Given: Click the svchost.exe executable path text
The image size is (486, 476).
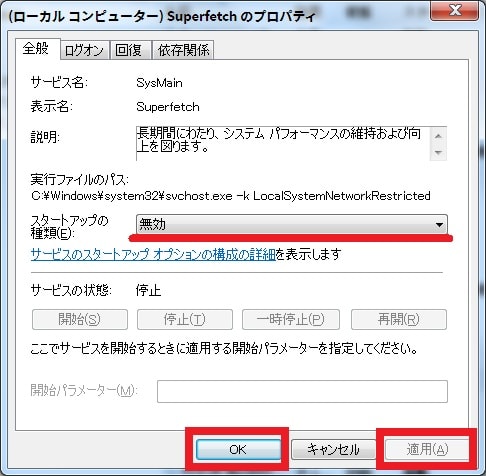Looking at the screenshot, I should click(231, 196).
